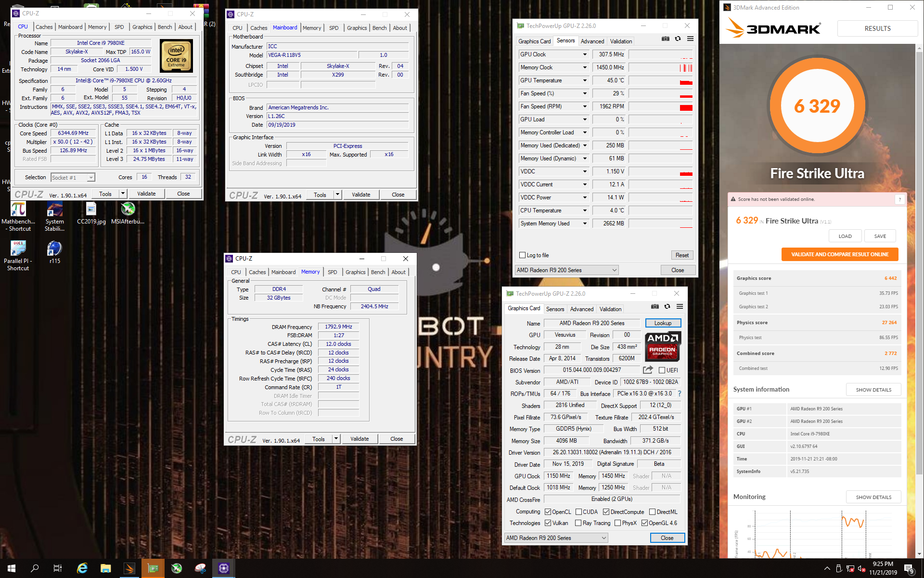Click the 3DMark taskbar icon
Screen dimensions: 924x578
pos(129,568)
